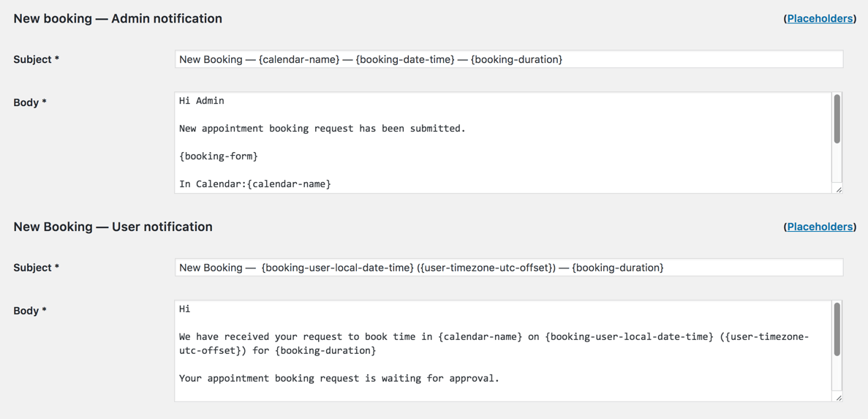Click the User Body scrollbar thumb

(x=837, y=329)
